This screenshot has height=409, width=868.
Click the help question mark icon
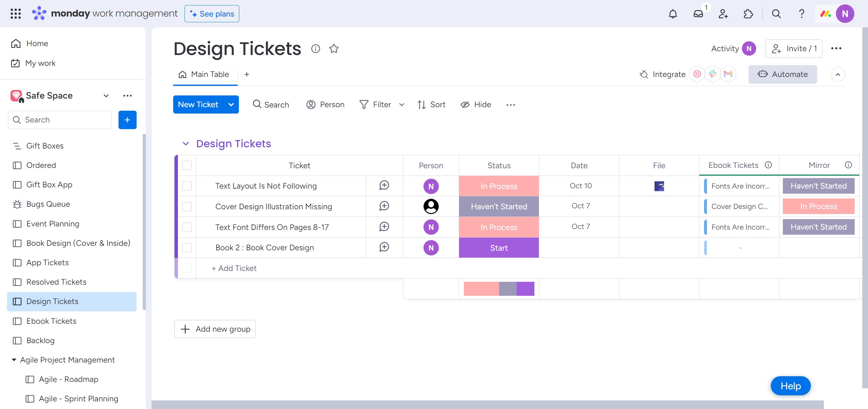801,14
